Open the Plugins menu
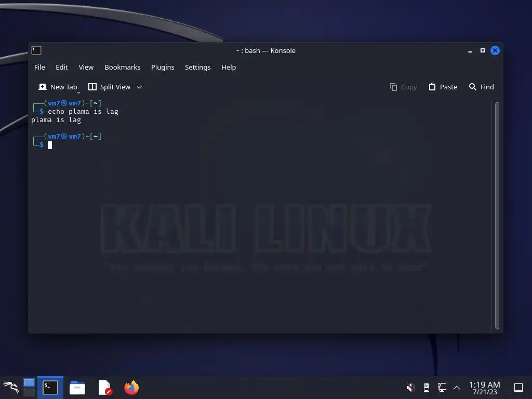Screen dimensions: 532x399 click(163, 67)
